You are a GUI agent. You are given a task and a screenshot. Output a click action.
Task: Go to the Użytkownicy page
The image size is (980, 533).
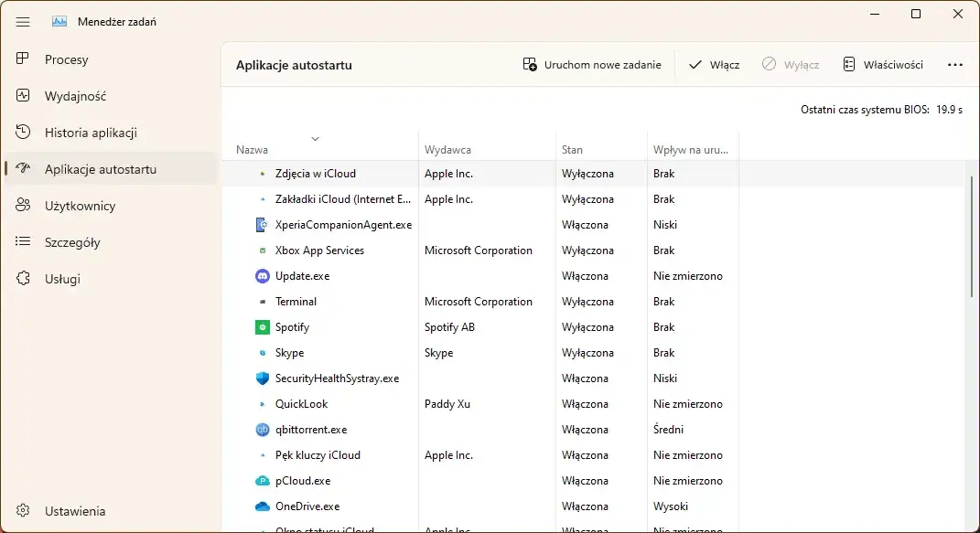[x=111, y=206]
